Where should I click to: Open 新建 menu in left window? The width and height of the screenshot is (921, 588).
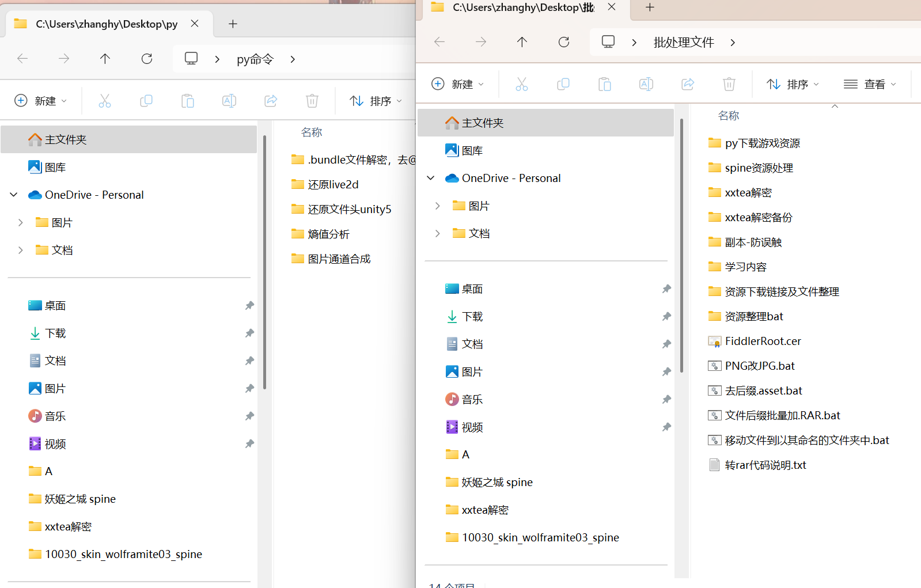[x=40, y=101]
